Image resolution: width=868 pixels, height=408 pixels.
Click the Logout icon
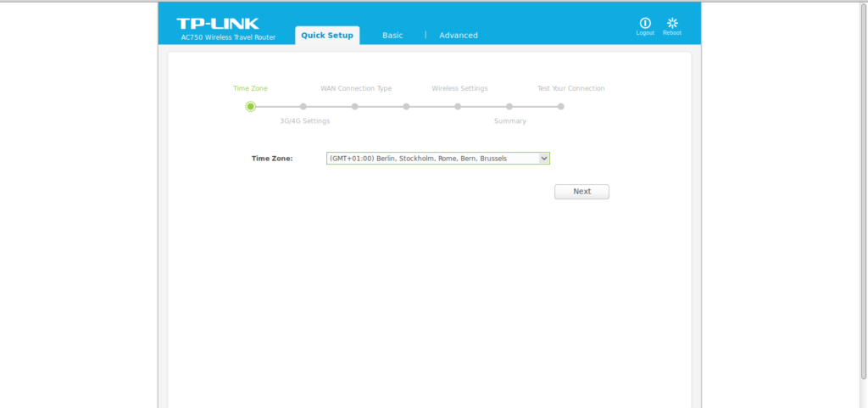tap(645, 24)
